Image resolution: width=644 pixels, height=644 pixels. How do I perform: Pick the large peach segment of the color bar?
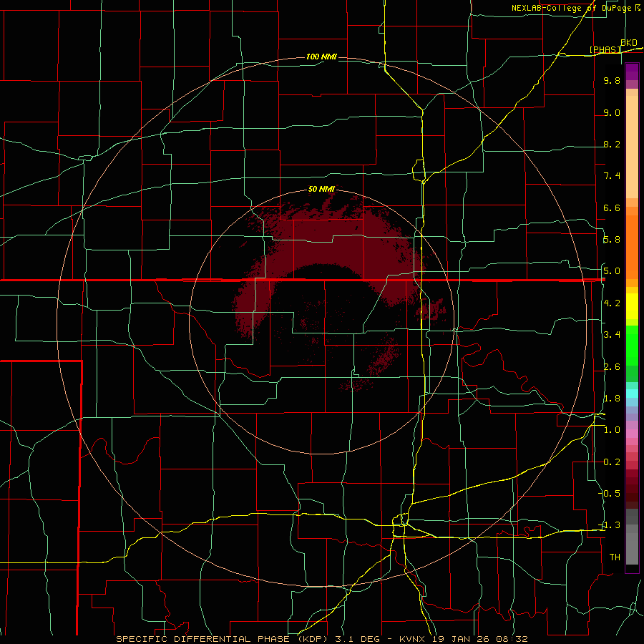point(632,147)
